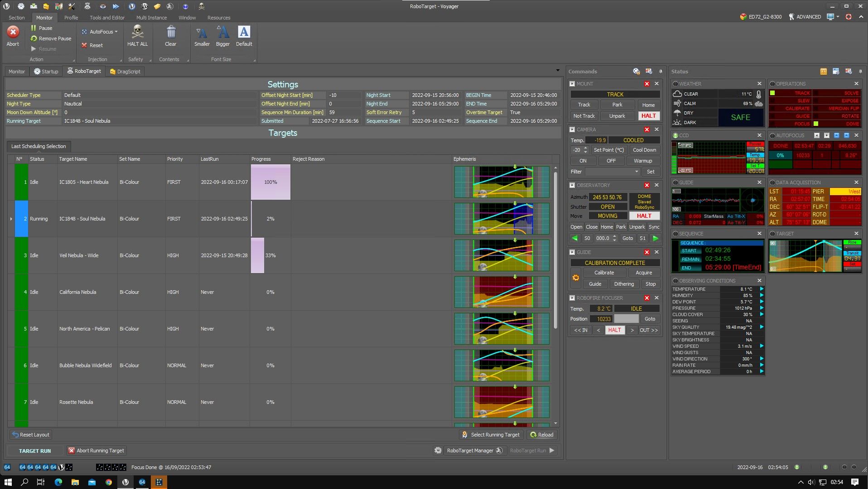The image size is (868, 489).
Task: Toggle the Autofocus panel indicator
Action: click(x=772, y=135)
